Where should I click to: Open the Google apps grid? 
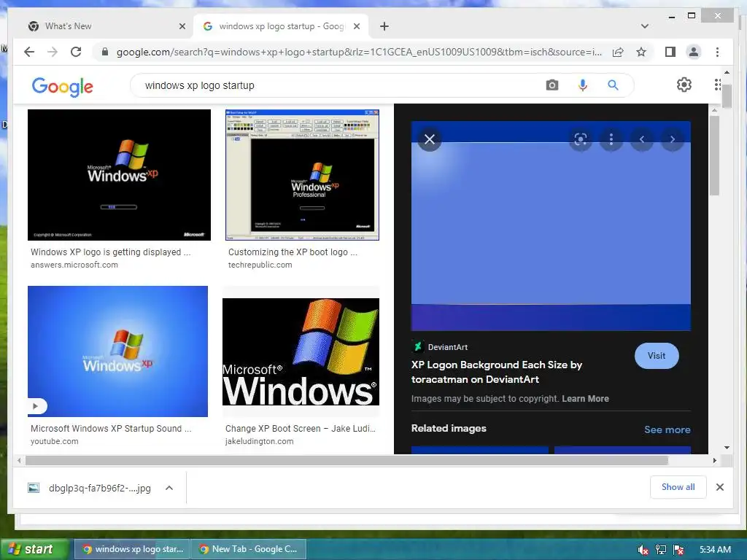[718, 85]
